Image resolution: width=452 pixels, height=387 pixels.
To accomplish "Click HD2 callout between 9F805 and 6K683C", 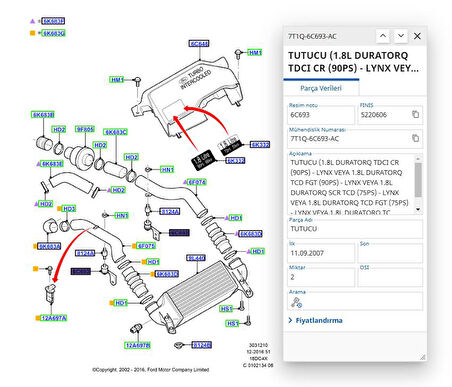I will click(100, 145).
